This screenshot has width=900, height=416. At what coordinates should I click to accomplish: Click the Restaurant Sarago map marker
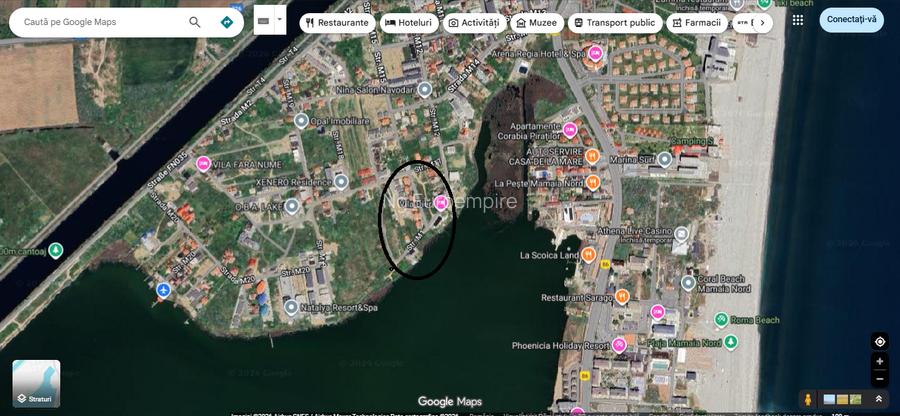(x=622, y=297)
